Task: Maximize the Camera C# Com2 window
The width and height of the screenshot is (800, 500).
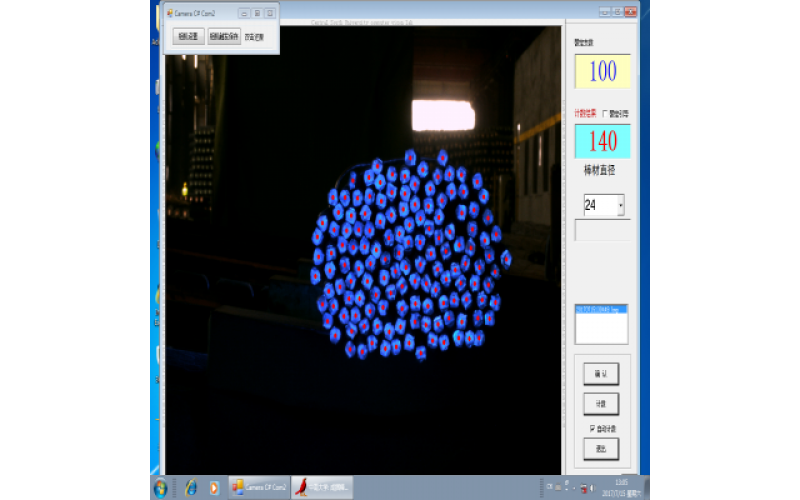Action: pos(257,13)
